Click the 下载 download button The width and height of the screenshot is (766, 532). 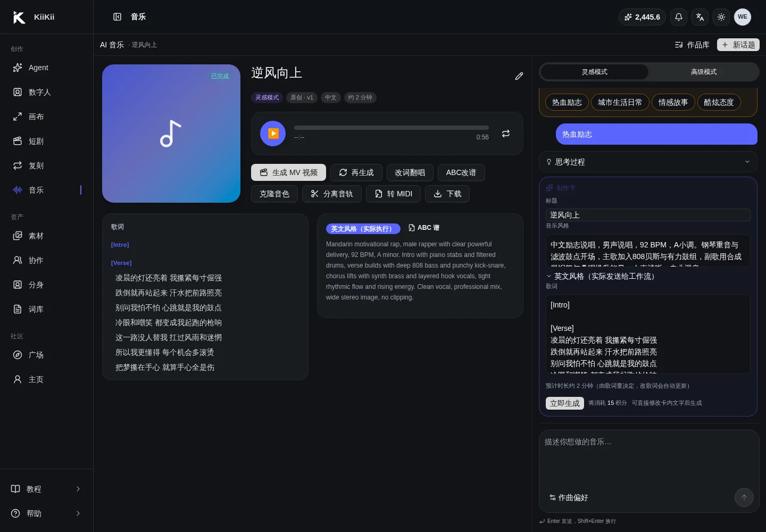(447, 194)
